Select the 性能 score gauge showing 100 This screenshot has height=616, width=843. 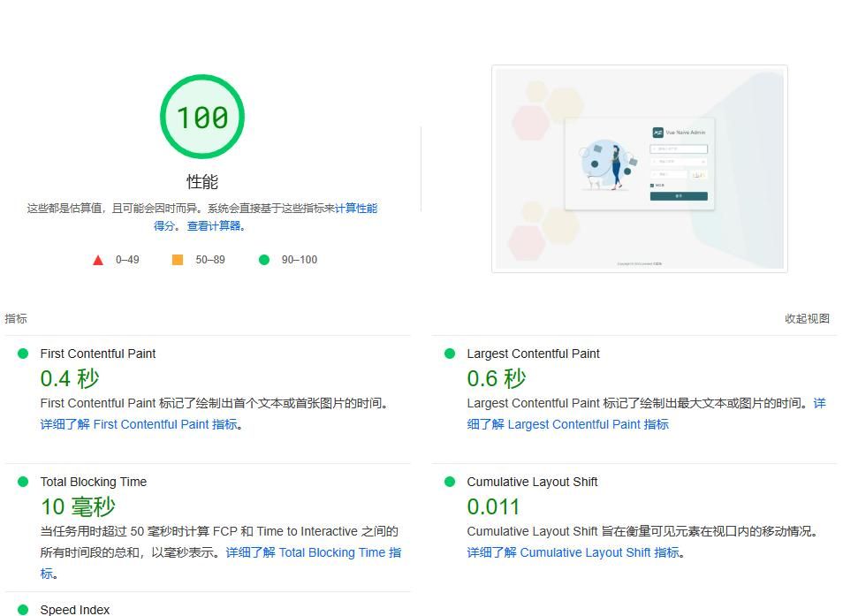click(x=201, y=116)
